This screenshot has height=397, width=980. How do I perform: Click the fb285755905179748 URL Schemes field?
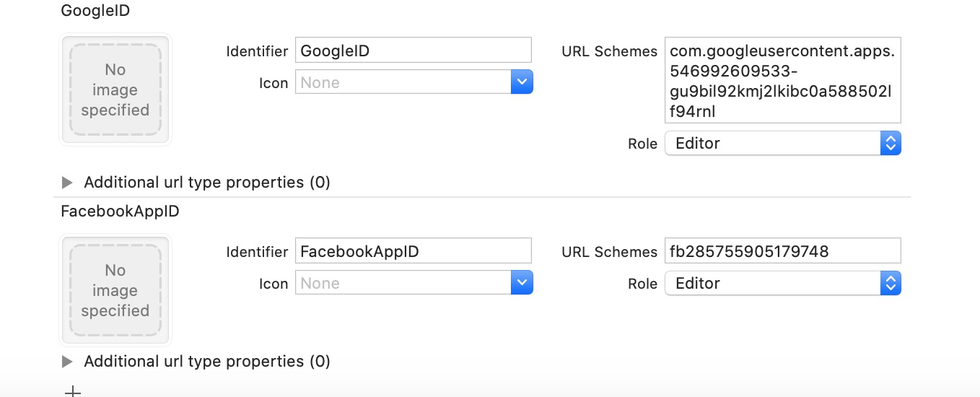click(782, 251)
